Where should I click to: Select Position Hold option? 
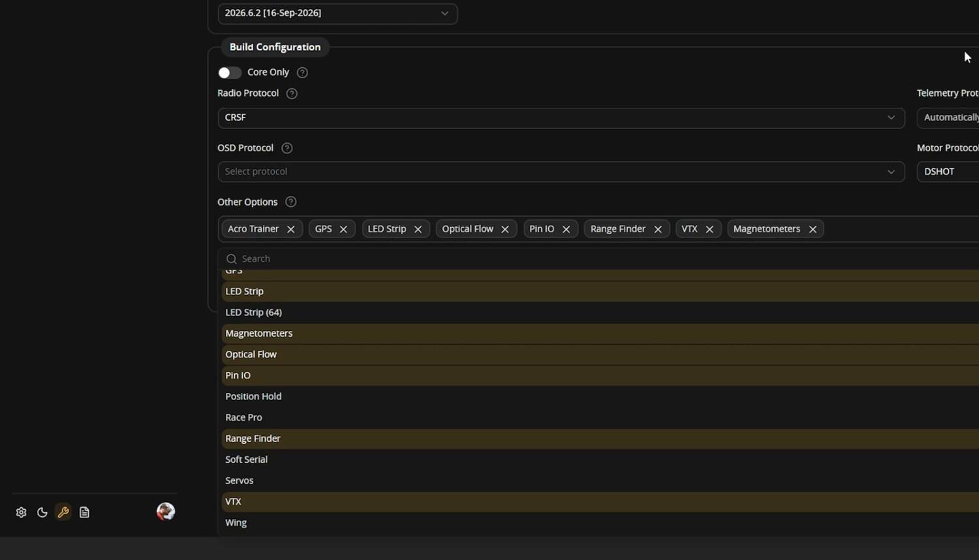pos(600,396)
